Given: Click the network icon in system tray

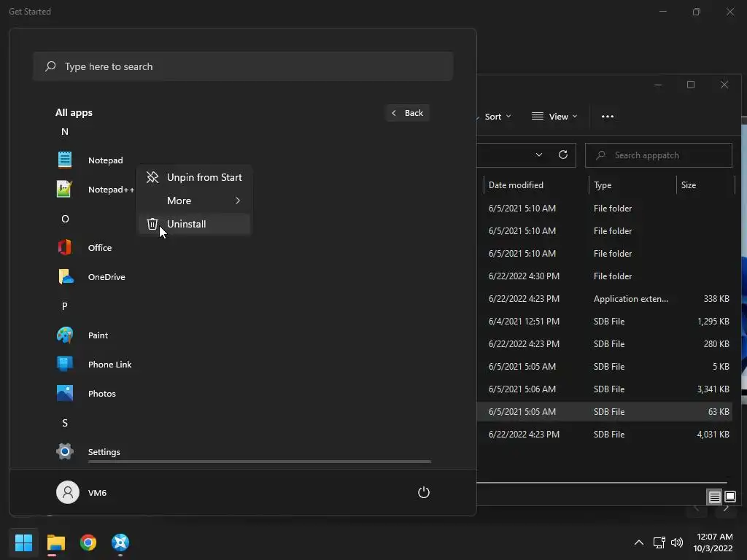Looking at the screenshot, I should tap(659, 542).
